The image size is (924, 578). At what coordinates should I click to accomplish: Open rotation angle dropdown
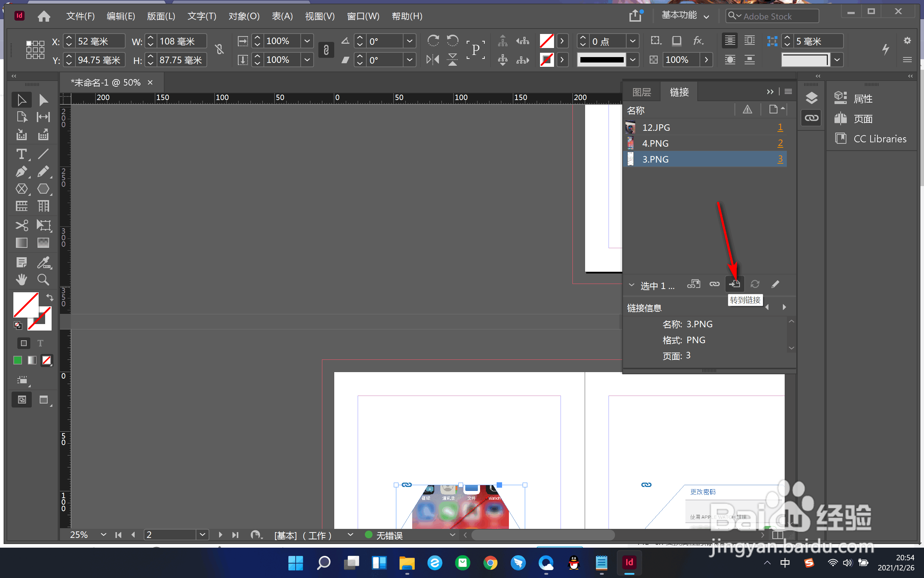pos(409,41)
